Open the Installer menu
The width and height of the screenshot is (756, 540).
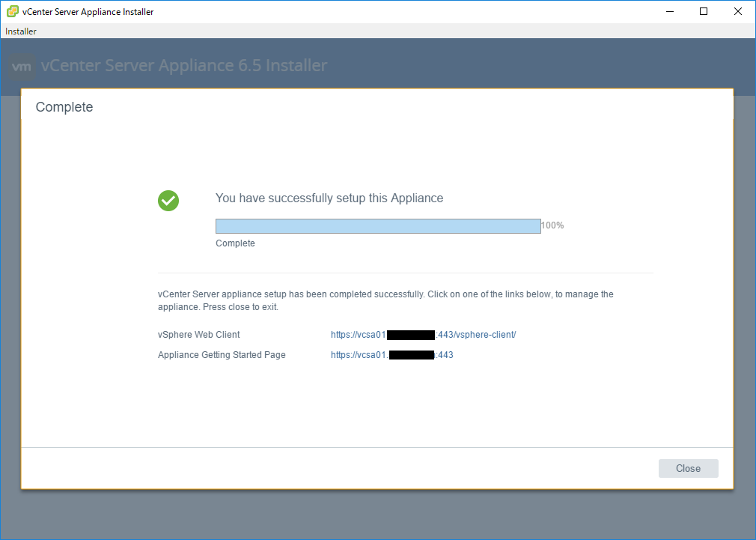point(21,31)
